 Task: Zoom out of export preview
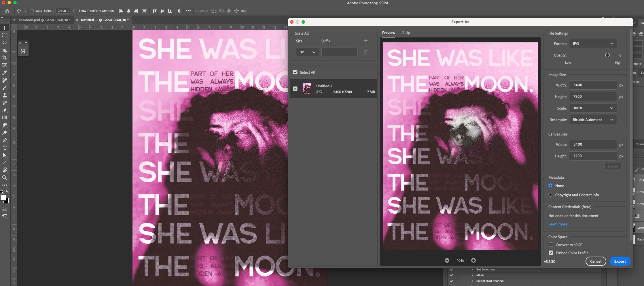click(x=447, y=260)
